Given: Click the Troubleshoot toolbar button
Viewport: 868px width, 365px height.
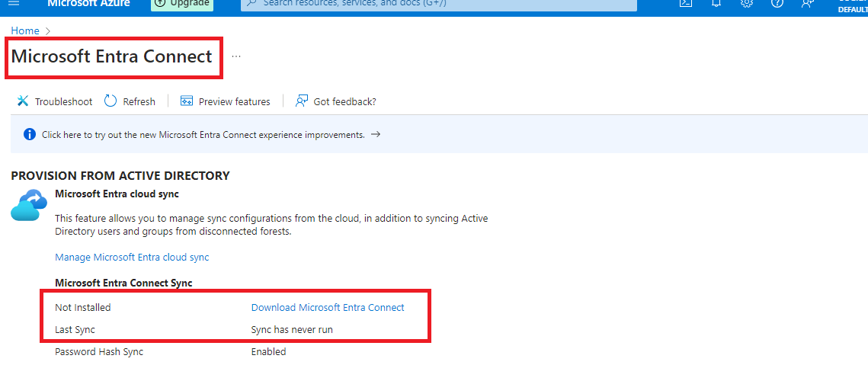Looking at the screenshot, I should (54, 101).
